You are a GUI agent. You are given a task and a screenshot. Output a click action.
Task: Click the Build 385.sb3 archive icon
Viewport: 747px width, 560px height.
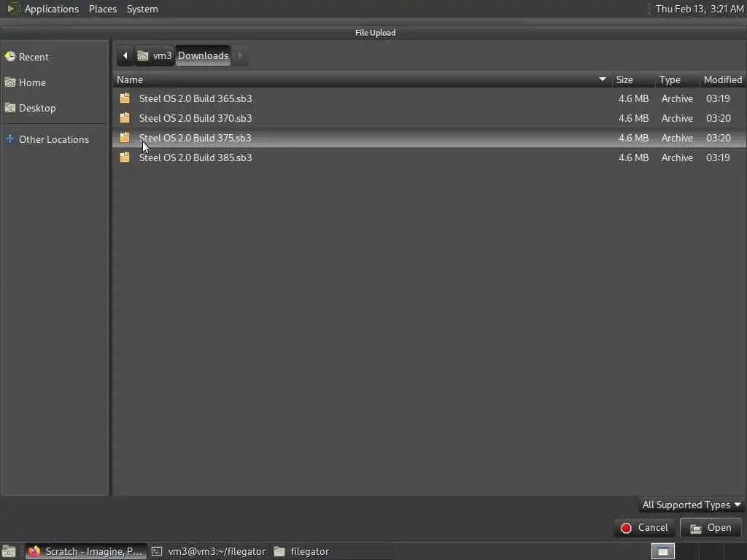point(125,157)
